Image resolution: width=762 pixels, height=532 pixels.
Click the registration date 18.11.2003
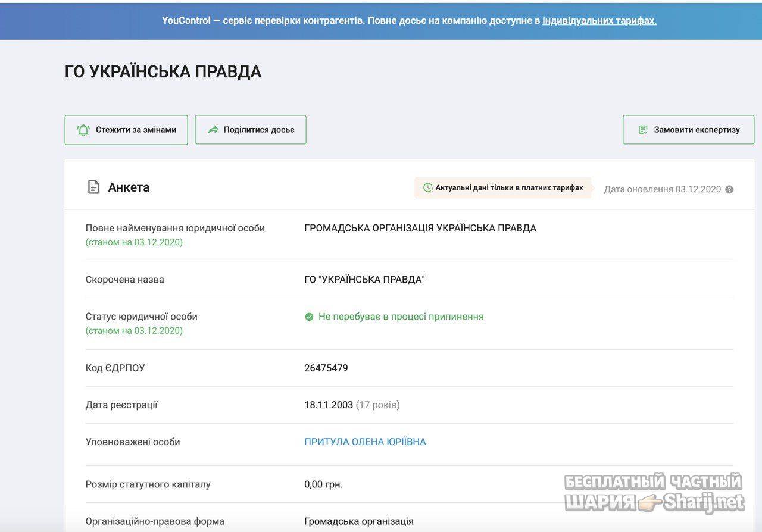click(329, 405)
